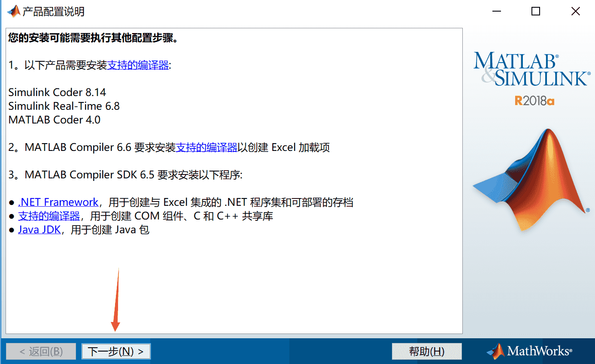Open the Java JDK link
Image resolution: width=595 pixels, height=364 pixels.
coord(39,229)
